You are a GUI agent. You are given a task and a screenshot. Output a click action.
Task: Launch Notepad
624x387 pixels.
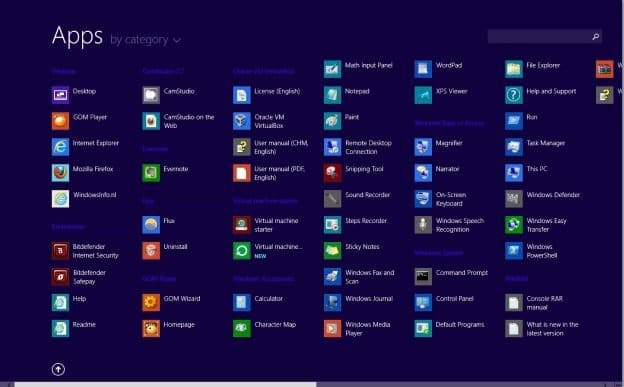click(x=347, y=95)
